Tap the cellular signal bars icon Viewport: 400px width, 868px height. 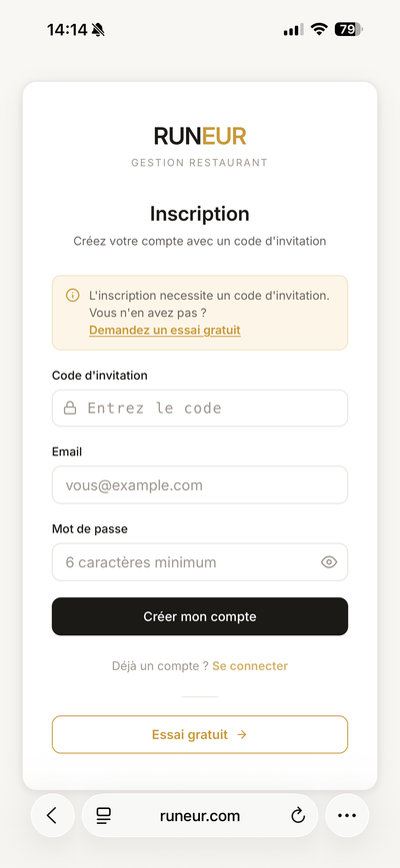tap(293, 30)
